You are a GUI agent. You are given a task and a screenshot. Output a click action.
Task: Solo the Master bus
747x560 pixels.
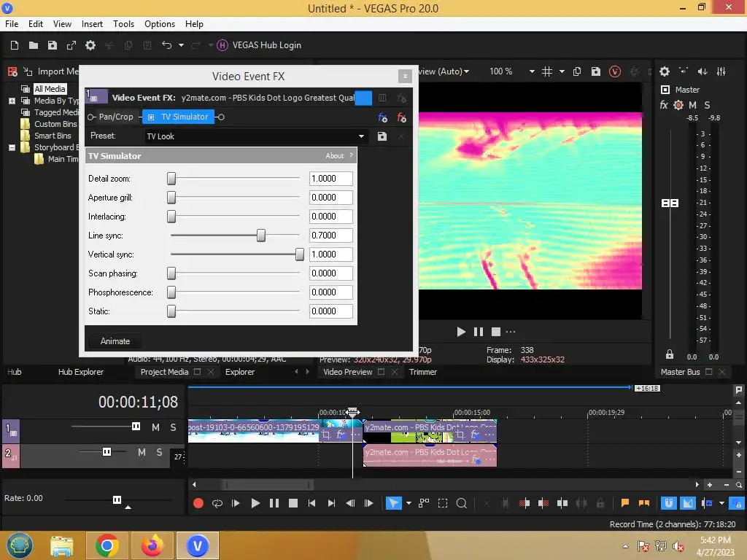coord(707,105)
